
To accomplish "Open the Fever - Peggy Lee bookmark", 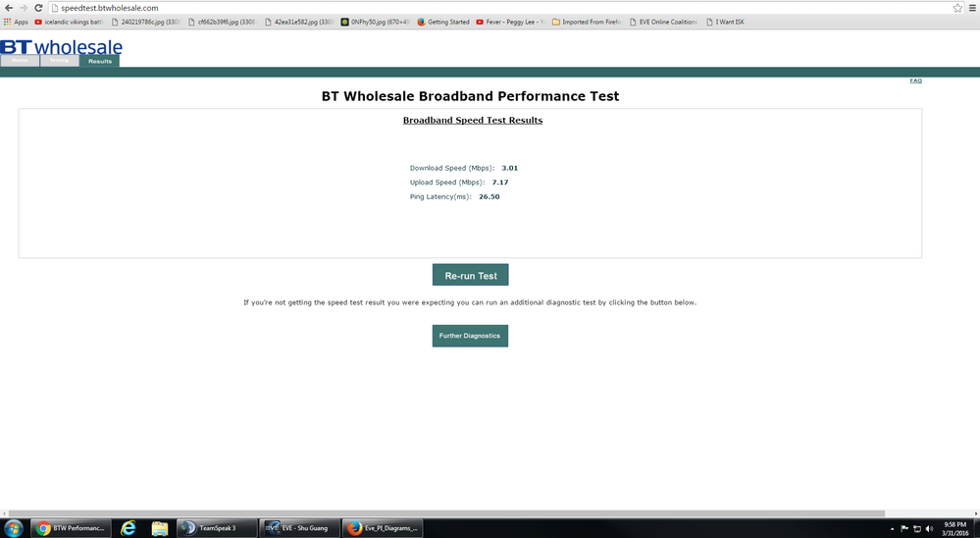I will tap(510, 22).
